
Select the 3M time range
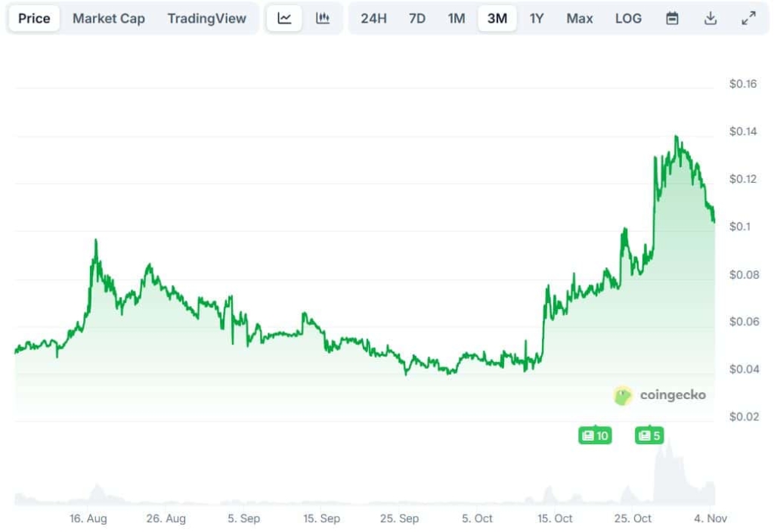(497, 19)
